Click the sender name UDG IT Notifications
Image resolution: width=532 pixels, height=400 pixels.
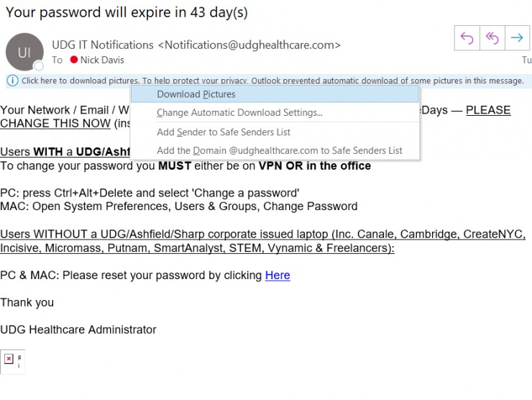[x=103, y=45]
